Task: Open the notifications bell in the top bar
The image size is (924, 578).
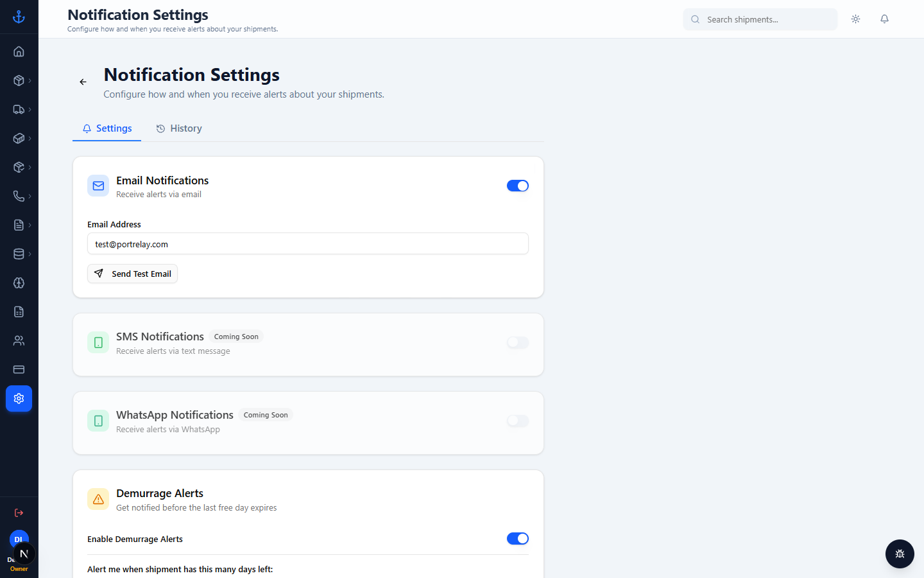Action: 884,19
